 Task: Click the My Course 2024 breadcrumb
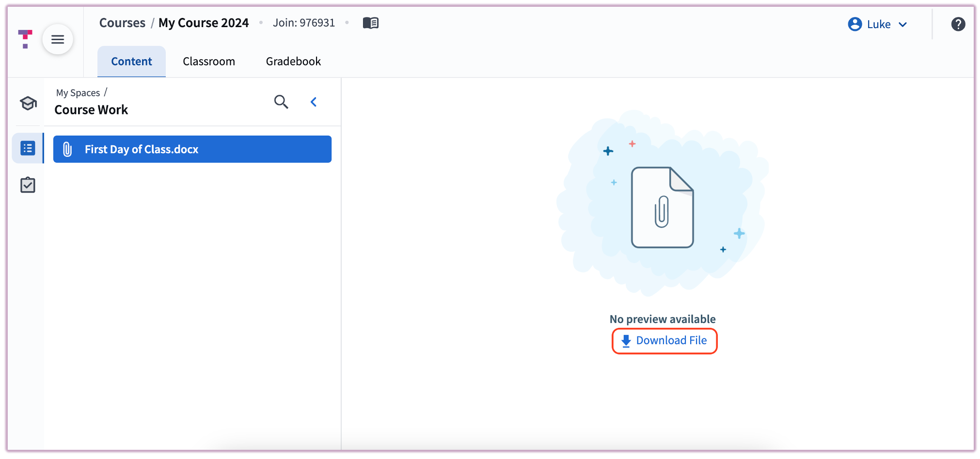(x=204, y=22)
